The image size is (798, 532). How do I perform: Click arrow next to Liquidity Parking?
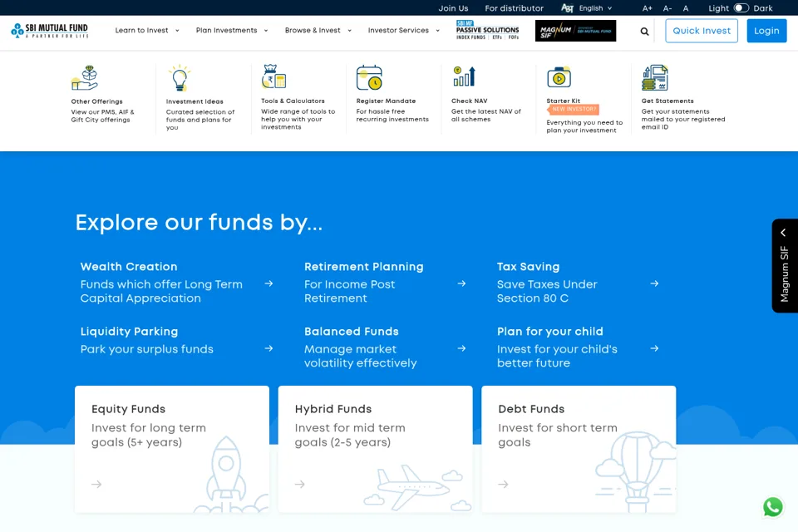[x=268, y=349]
